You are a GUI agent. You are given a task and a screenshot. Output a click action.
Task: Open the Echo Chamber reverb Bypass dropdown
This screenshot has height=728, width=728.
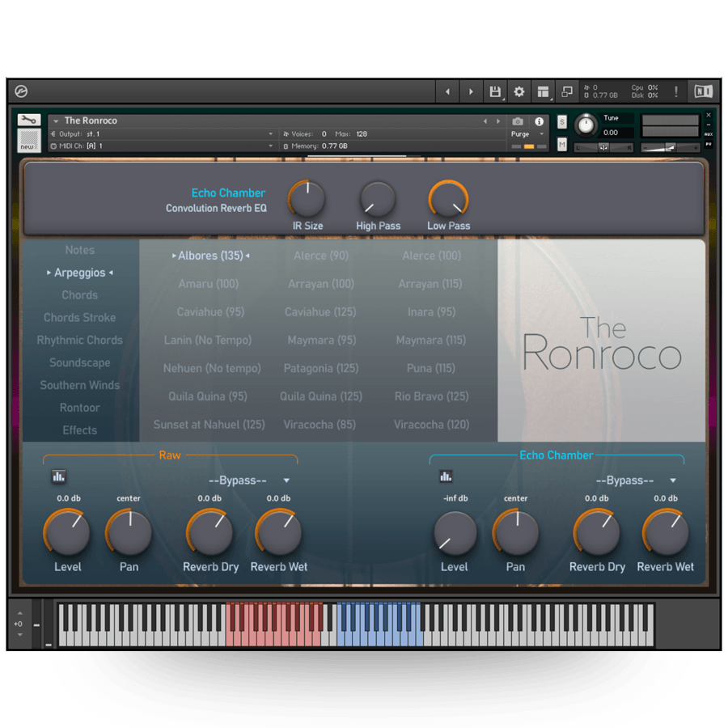pyautogui.click(x=635, y=480)
